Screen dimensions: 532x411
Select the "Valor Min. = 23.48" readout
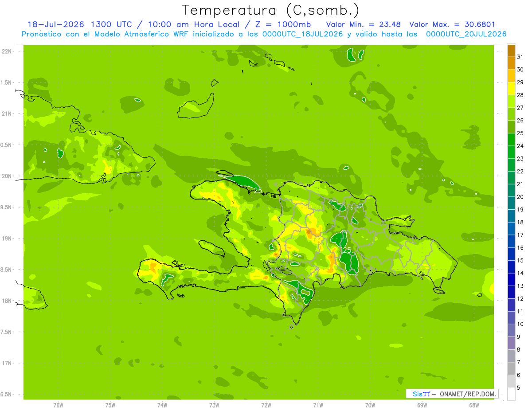364,25
